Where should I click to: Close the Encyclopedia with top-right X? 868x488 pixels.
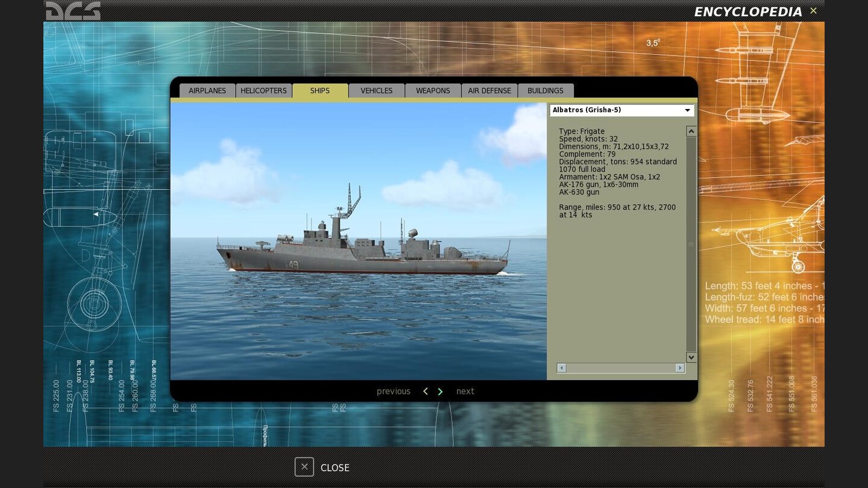(x=813, y=11)
